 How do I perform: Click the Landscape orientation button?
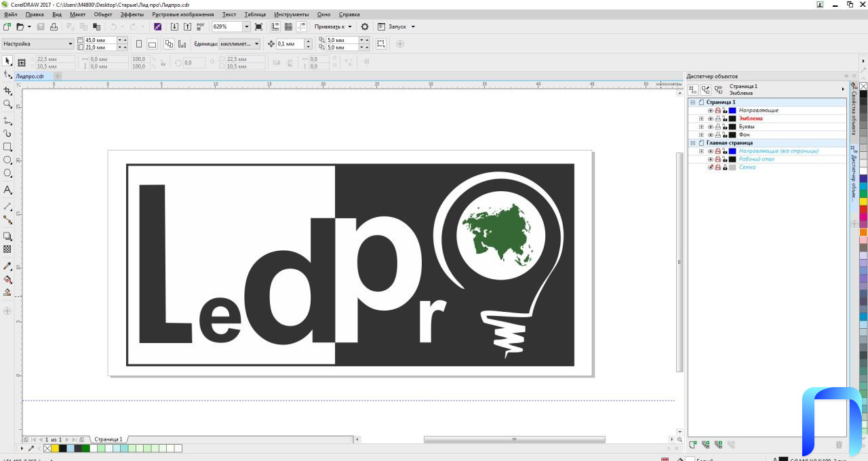point(152,43)
